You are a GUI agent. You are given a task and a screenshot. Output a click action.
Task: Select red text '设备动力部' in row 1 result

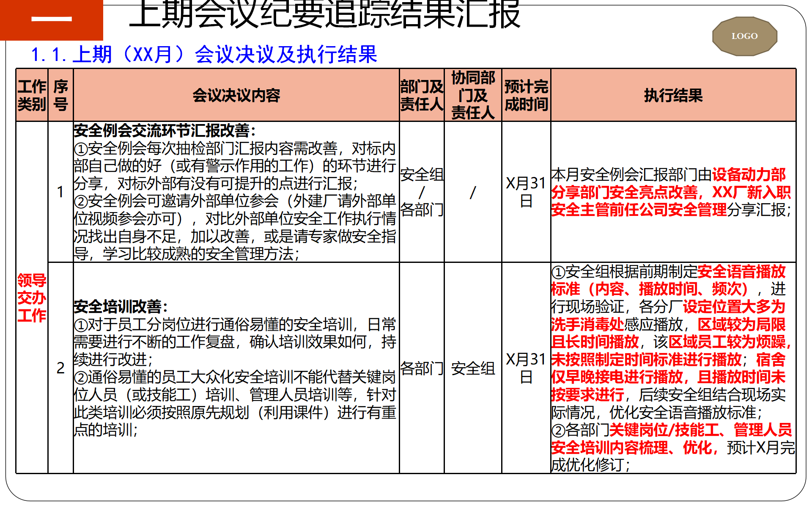(749, 174)
